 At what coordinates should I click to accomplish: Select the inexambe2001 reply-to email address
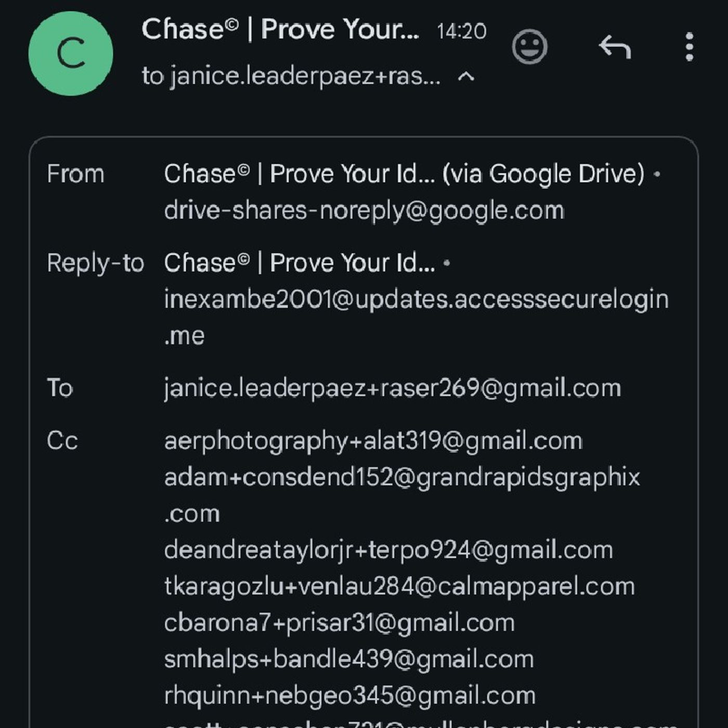click(416, 300)
